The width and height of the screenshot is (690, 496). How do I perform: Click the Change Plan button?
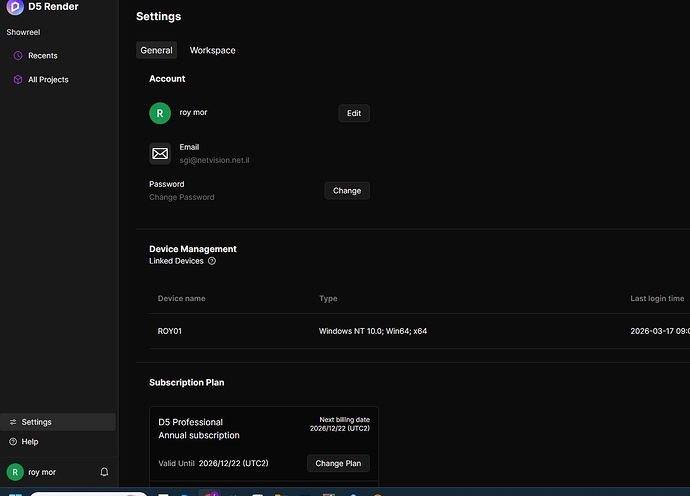(338, 463)
